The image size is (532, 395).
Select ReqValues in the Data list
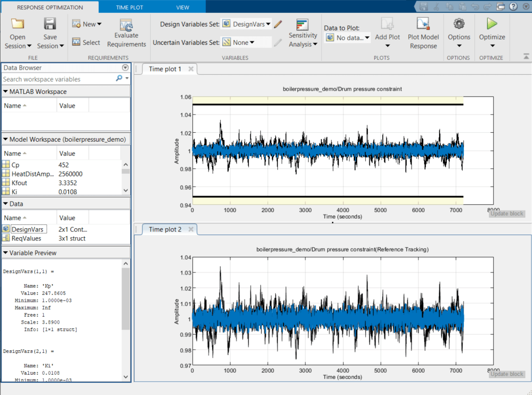pyautogui.click(x=26, y=238)
